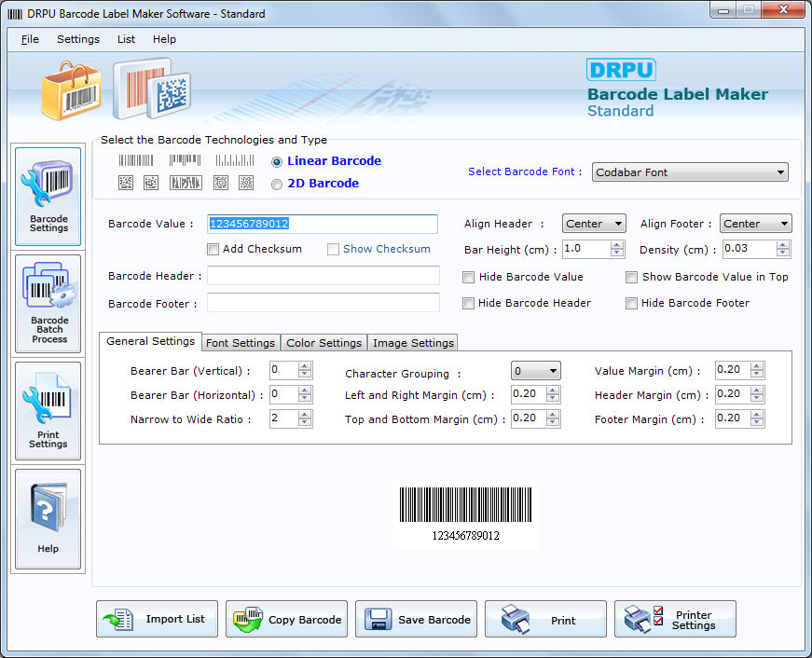
Task: Check Hide Barcode Value
Action: coord(468,278)
